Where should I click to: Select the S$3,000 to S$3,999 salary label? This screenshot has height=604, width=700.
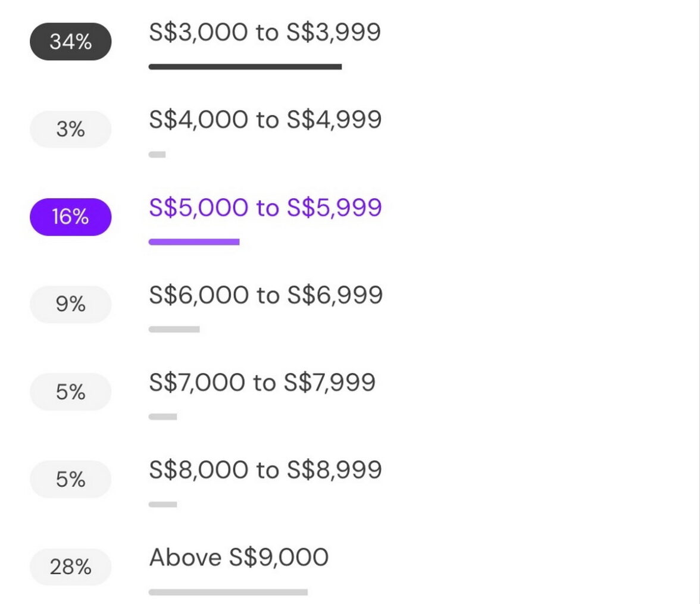coord(264,32)
